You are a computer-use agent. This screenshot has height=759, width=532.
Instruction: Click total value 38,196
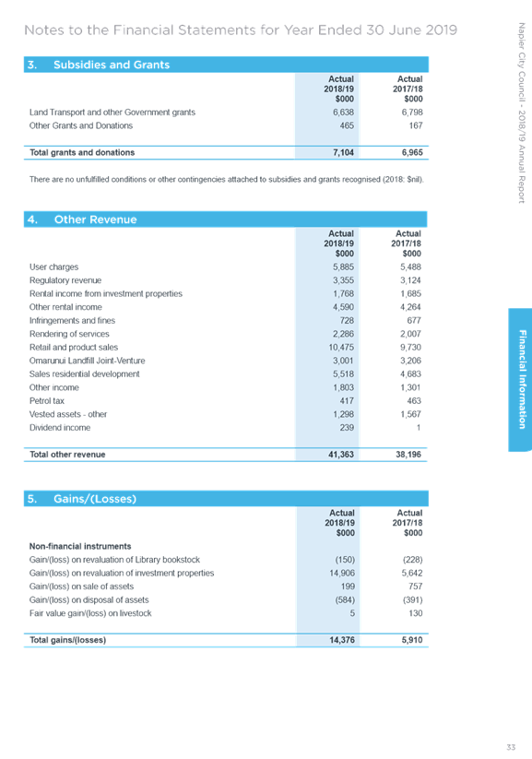pyautogui.click(x=408, y=455)
